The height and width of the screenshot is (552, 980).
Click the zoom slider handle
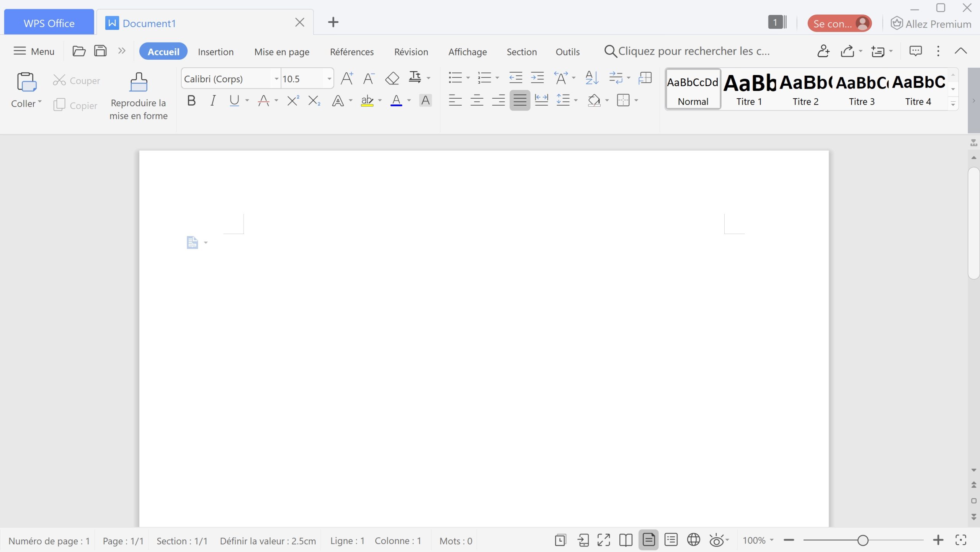pyautogui.click(x=863, y=540)
